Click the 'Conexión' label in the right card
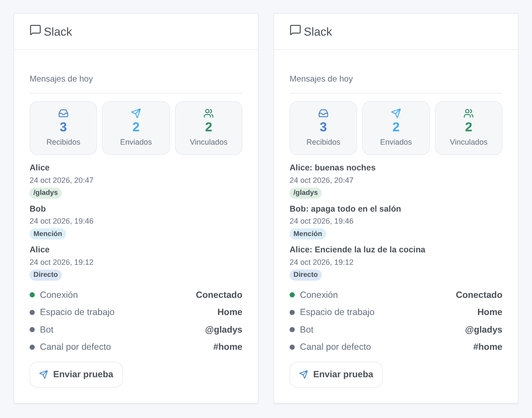Viewport: 532px width, 418px height. pyautogui.click(x=319, y=295)
